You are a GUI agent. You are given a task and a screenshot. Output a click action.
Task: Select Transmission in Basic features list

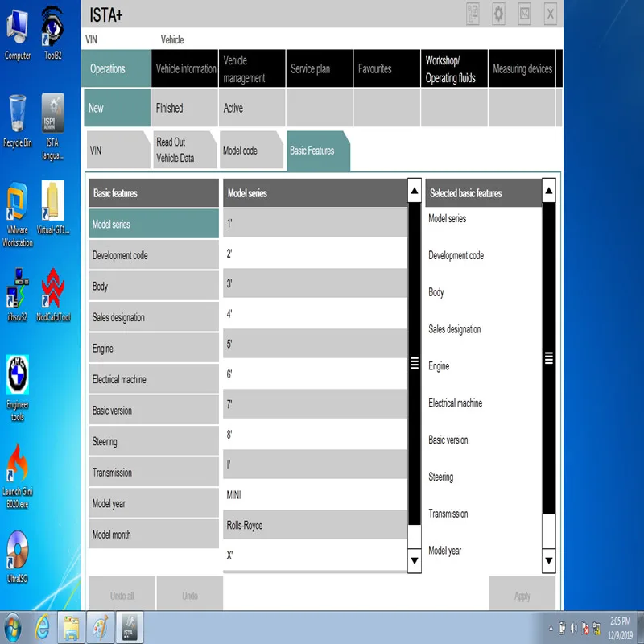coord(154,473)
